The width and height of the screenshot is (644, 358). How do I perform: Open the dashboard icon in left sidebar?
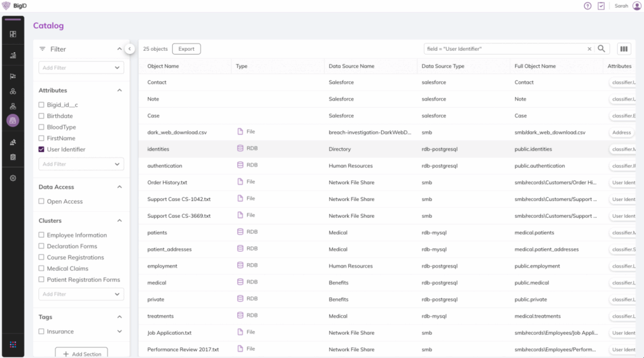click(x=13, y=34)
